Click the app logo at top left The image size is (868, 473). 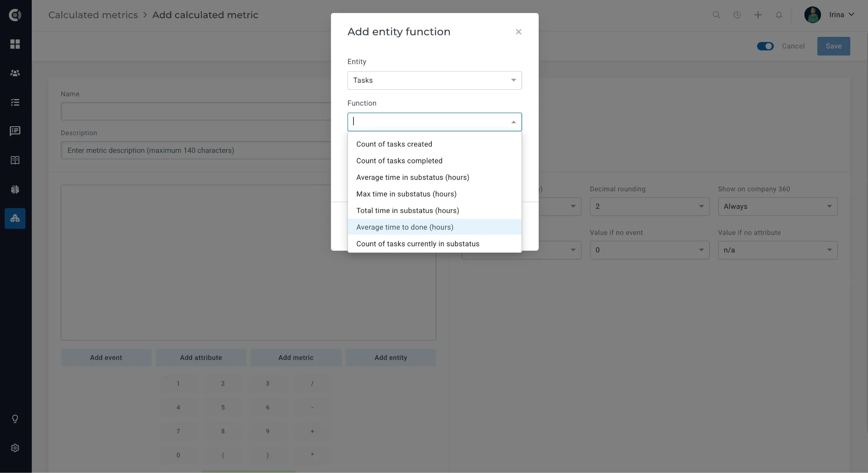(x=15, y=15)
